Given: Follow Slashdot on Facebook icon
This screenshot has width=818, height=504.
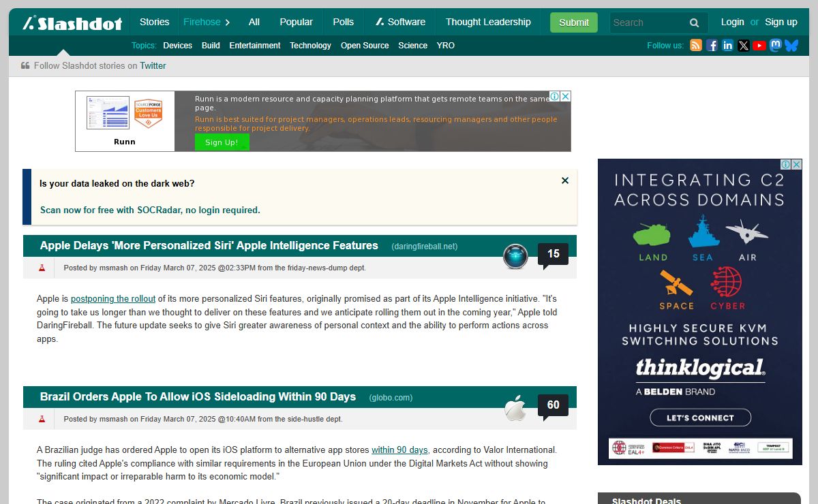Looking at the screenshot, I should [x=712, y=46].
